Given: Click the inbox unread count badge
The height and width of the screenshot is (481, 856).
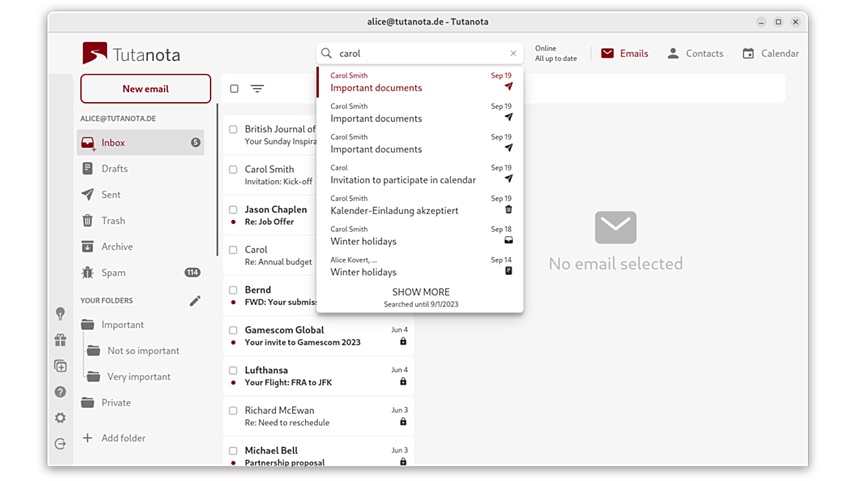Looking at the screenshot, I should click(x=195, y=142).
